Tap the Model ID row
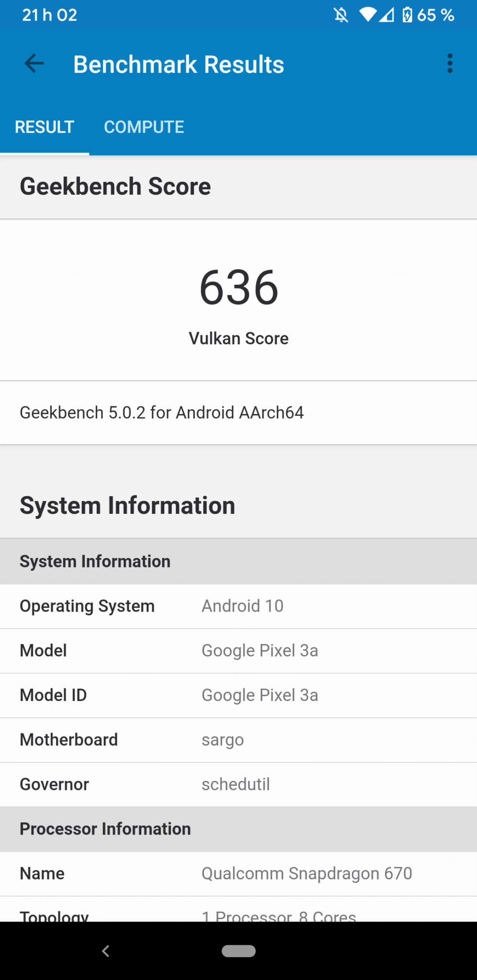477x980 pixels. (x=238, y=695)
